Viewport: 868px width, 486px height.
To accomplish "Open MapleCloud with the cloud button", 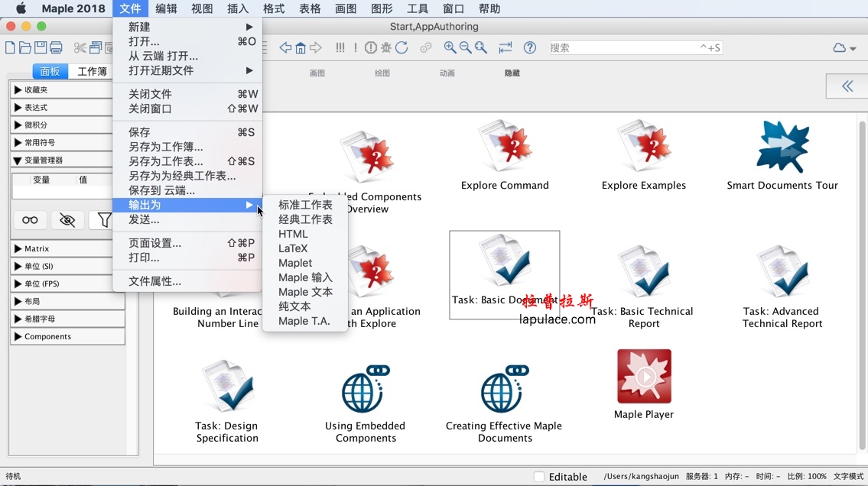I will pyautogui.click(x=840, y=47).
